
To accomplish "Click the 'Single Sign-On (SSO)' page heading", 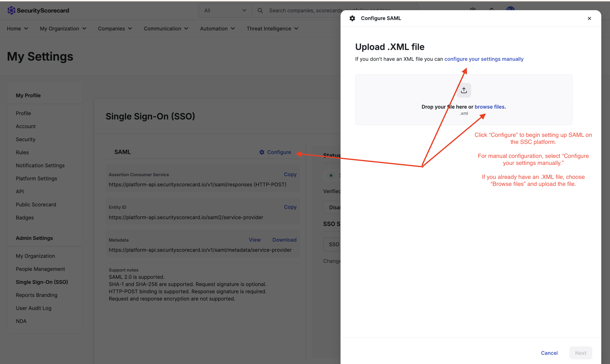I will coord(150,116).
